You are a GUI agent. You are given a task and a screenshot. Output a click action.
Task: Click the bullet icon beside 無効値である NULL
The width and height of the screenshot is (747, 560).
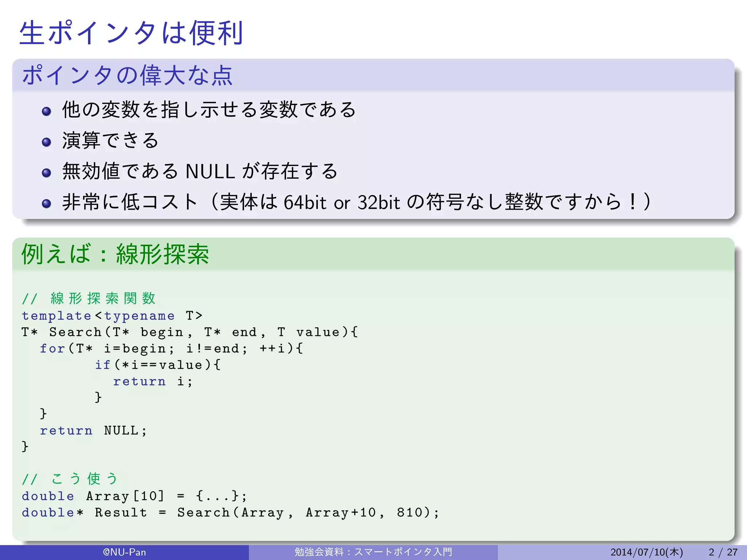46,172
